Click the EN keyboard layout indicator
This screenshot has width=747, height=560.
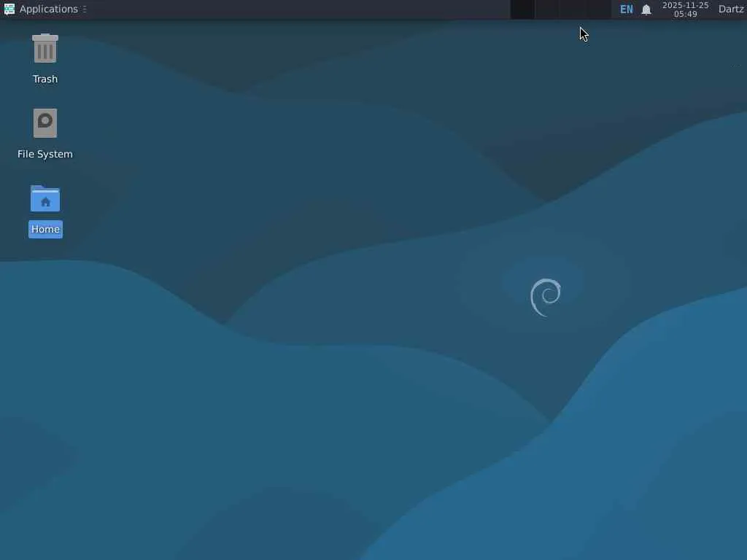point(627,9)
